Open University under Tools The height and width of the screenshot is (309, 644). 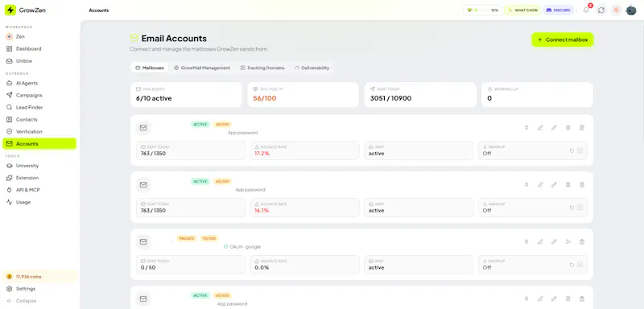39,166
